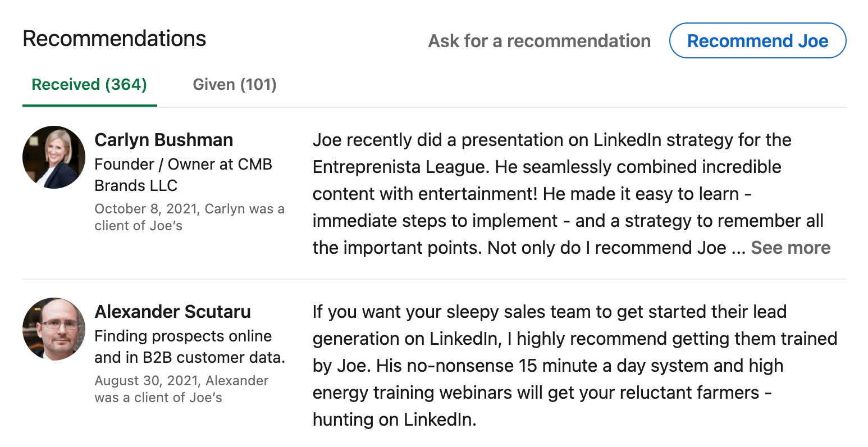Click Carlyn's recommendation text about Entreprenista League
The width and height of the screenshot is (868, 447).
click(x=571, y=194)
